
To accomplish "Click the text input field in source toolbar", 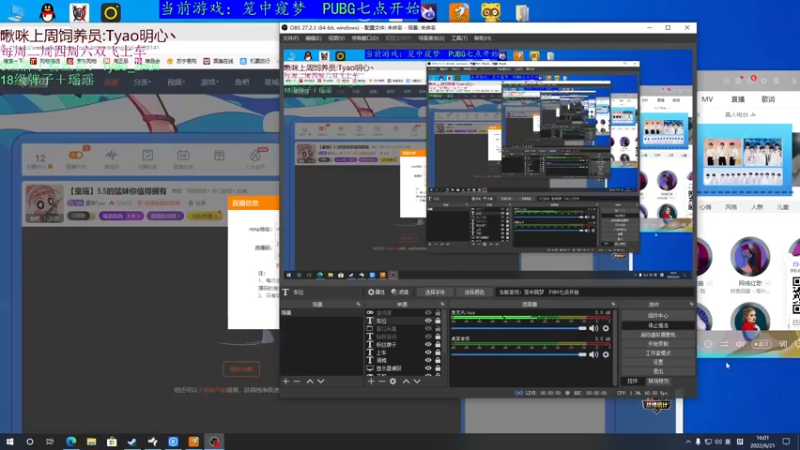I will (595, 292).
